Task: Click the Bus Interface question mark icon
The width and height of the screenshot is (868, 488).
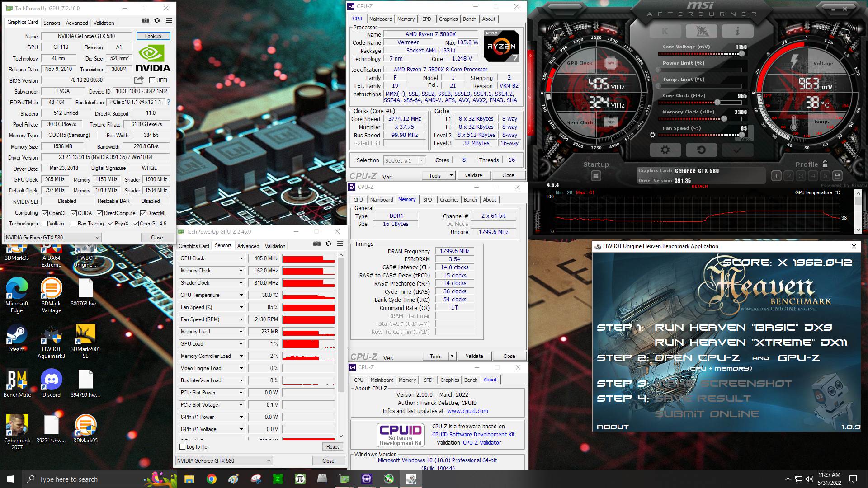Action: 169,102
